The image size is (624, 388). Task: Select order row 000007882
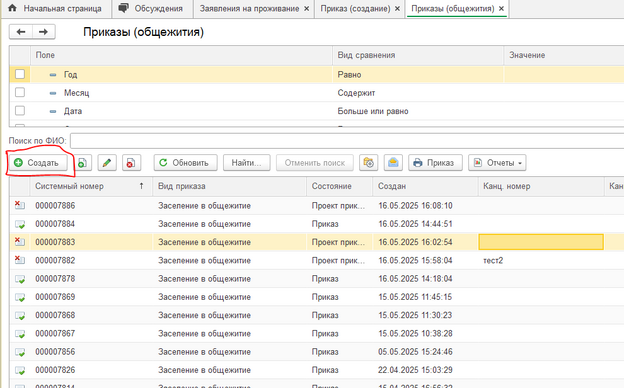pos(317,261)
